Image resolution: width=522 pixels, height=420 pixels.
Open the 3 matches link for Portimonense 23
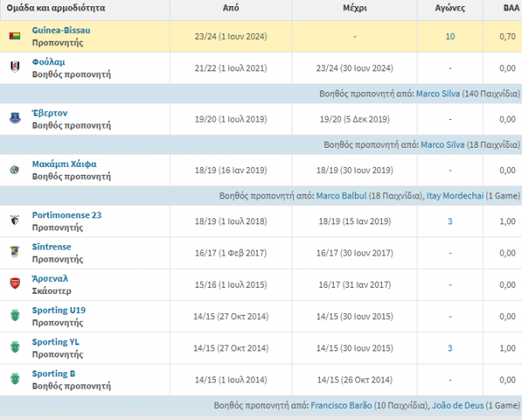coord(450,222)
